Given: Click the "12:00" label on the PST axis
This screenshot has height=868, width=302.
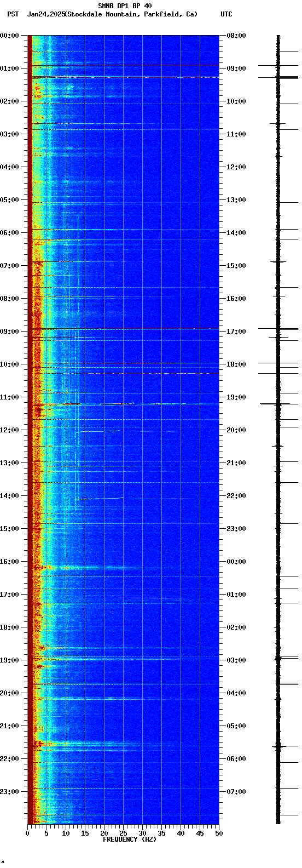Looking at the screenshot, I should (x=9, y=430).
